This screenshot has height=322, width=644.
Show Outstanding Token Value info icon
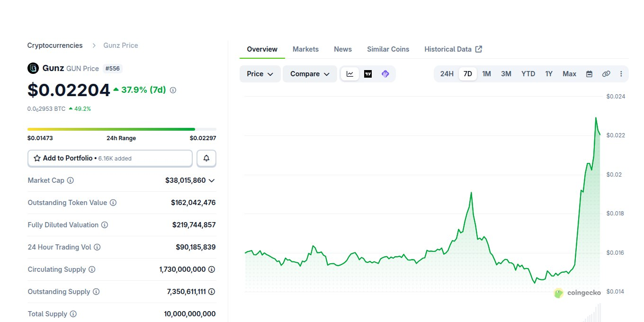(113, 203)
